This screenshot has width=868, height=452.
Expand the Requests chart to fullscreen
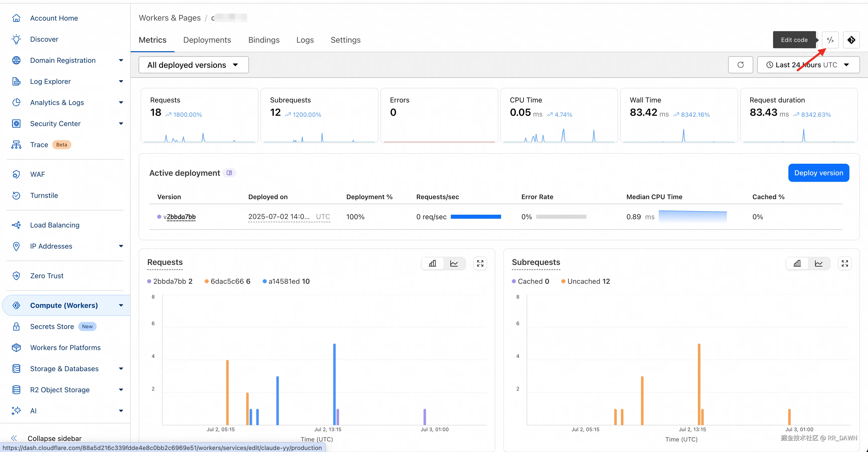[480, 263]
